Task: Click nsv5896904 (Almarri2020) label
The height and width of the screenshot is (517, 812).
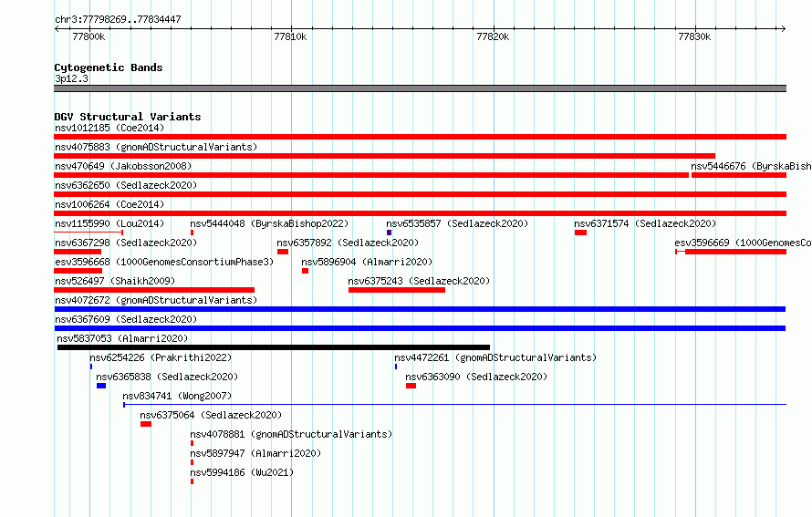Action: 367,262
